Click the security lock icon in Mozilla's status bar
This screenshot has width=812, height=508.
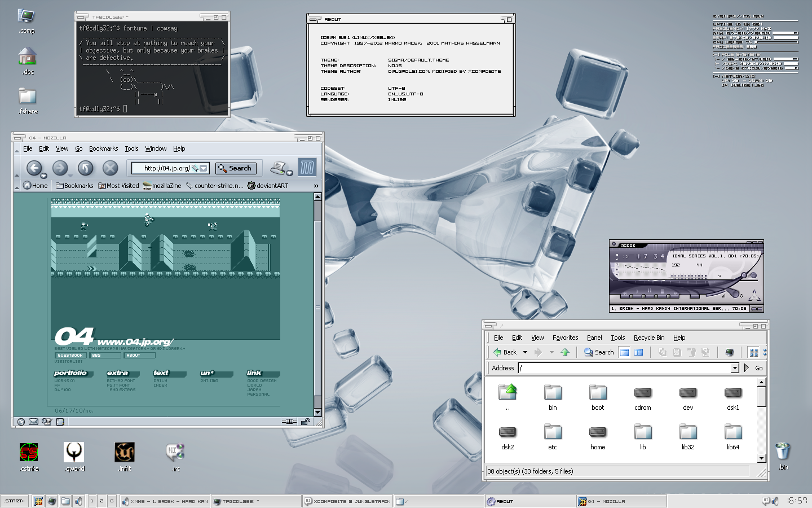pyautogui.click(x=305, y=422)
